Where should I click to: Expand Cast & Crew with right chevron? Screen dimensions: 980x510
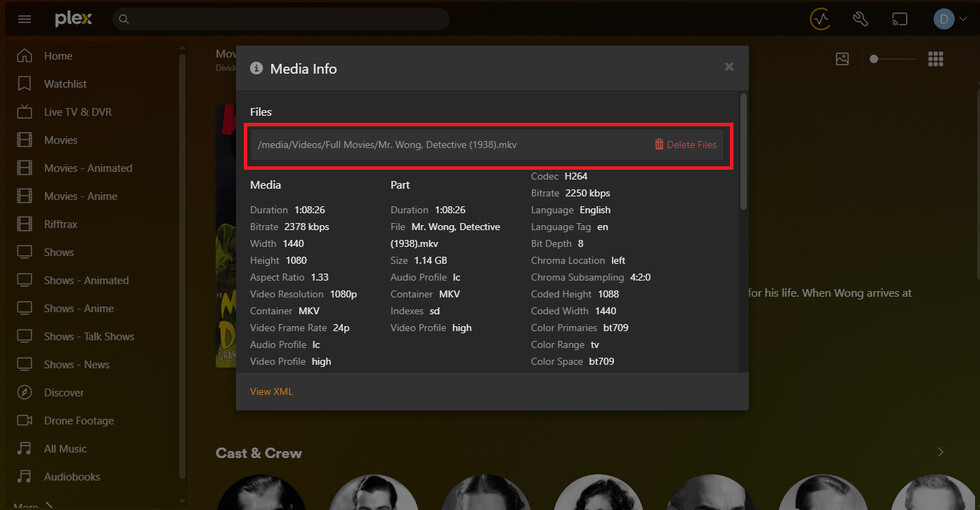click(x=940, y=452)
